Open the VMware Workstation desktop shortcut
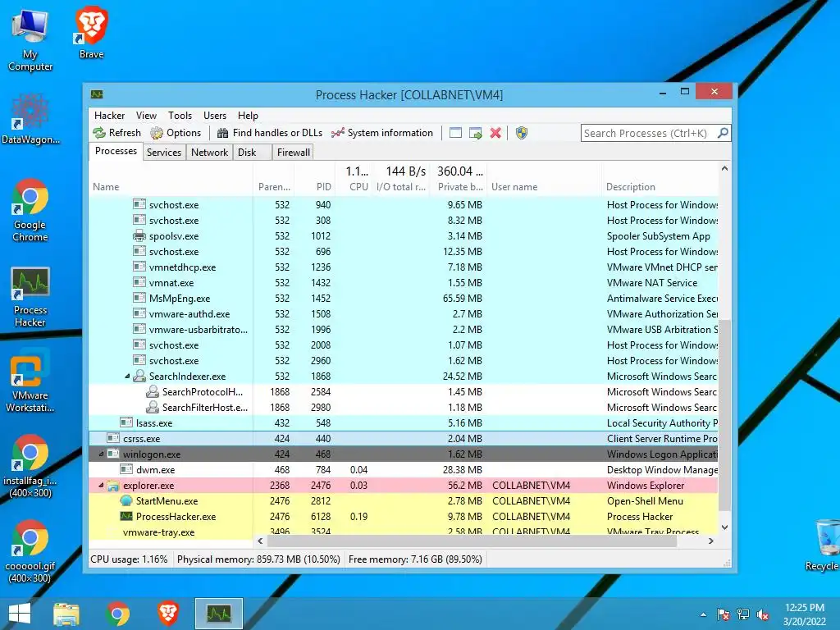840x630 pixels. point(30,381)
